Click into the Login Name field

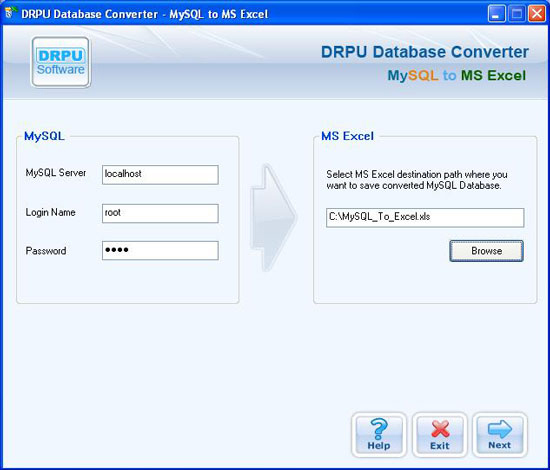pos(160,213)
